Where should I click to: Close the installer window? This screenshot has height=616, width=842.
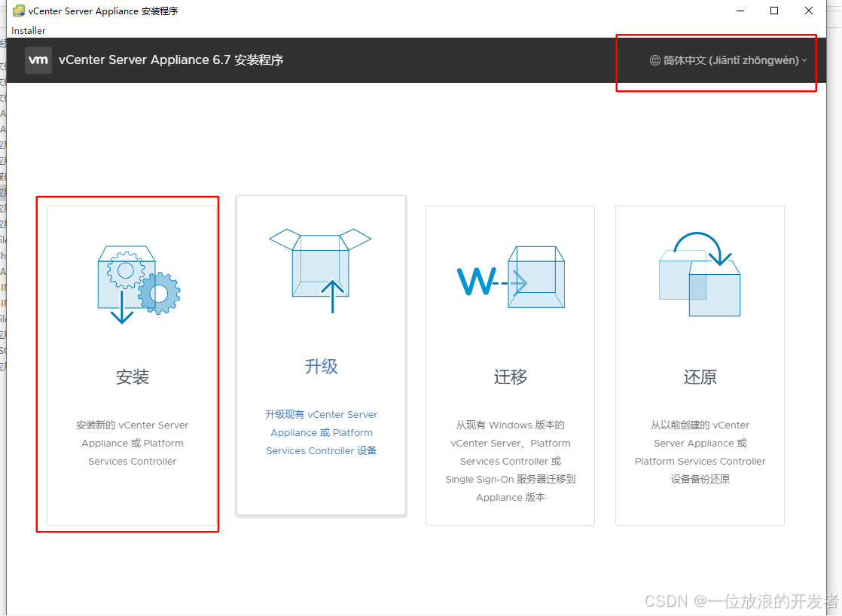pyautogui.click(x=809, y=11)
